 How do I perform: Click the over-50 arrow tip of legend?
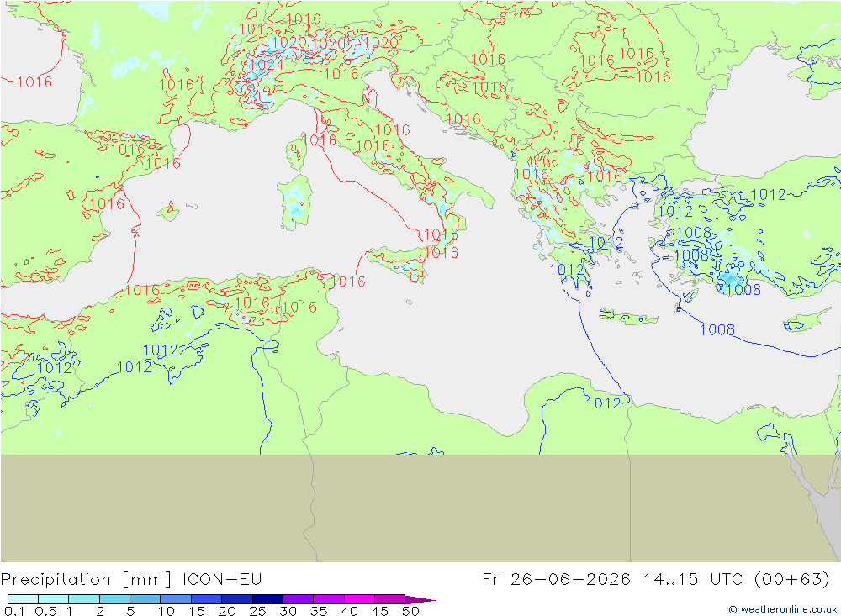click(x=421, y=599)
